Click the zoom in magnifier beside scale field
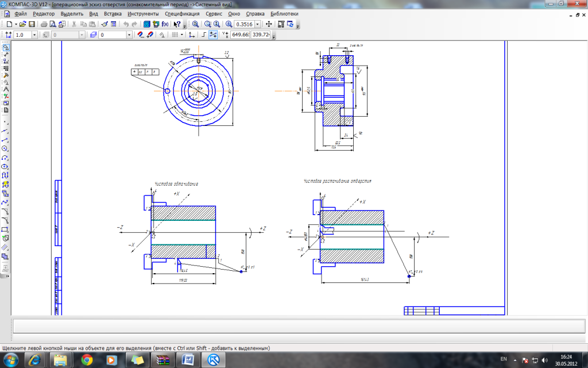This screenshot has width=588, height=368. (229, 24)
